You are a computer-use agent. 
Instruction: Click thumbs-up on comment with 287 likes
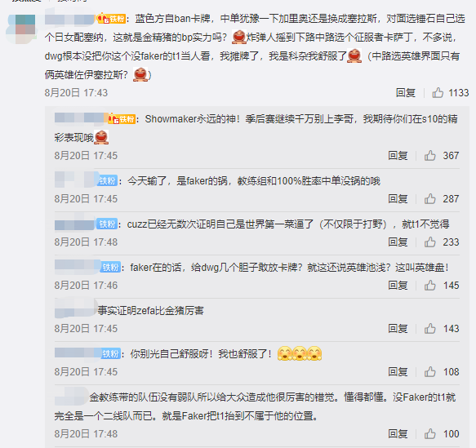429,199
